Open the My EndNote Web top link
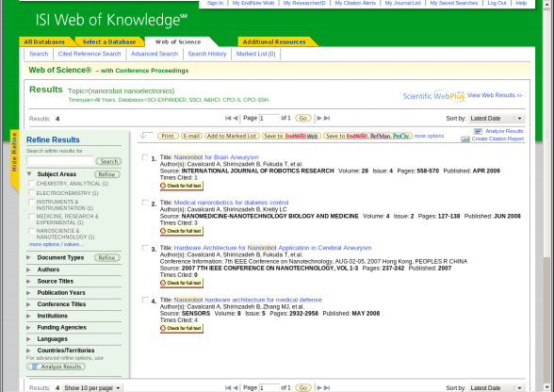The height and width of the screenshot is (392, 554). tap(253, 3)
